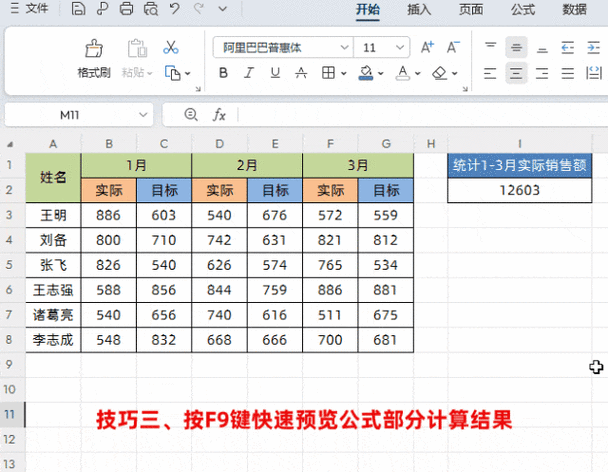Select cell 诸葛亮
Viewport: 608px width, 472px height.
(53, 315)
